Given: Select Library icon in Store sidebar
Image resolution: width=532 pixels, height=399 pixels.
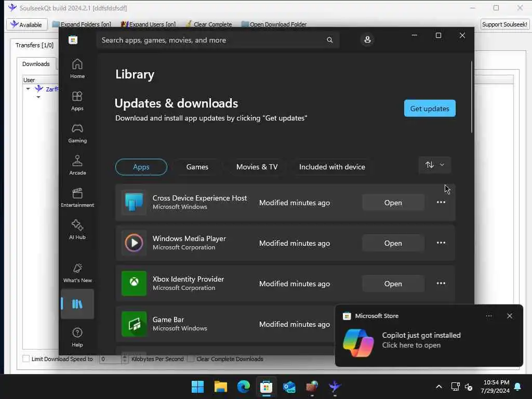Looking at the screenshot, I should (x=77, y=304).
